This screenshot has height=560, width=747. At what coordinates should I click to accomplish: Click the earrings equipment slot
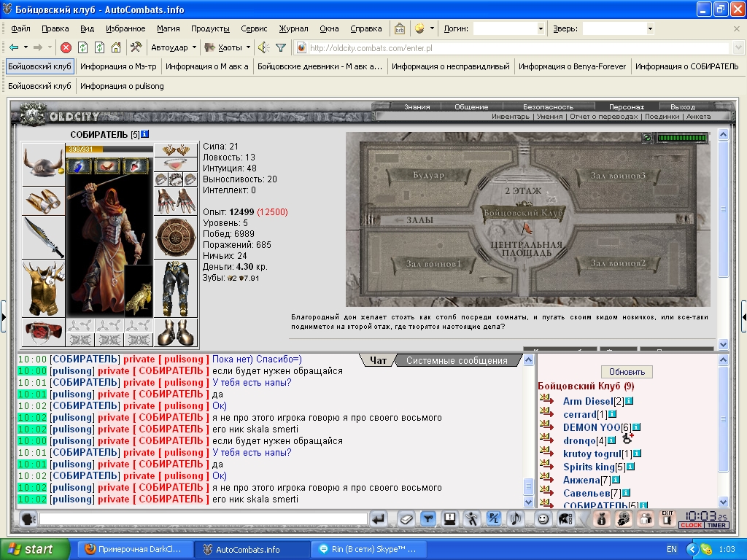176,150
